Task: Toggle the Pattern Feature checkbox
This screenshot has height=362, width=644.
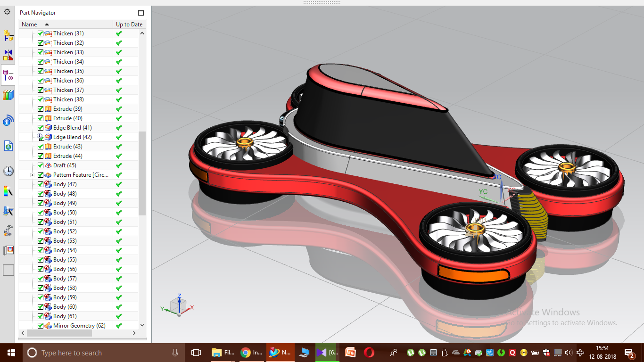Action: 40,175
